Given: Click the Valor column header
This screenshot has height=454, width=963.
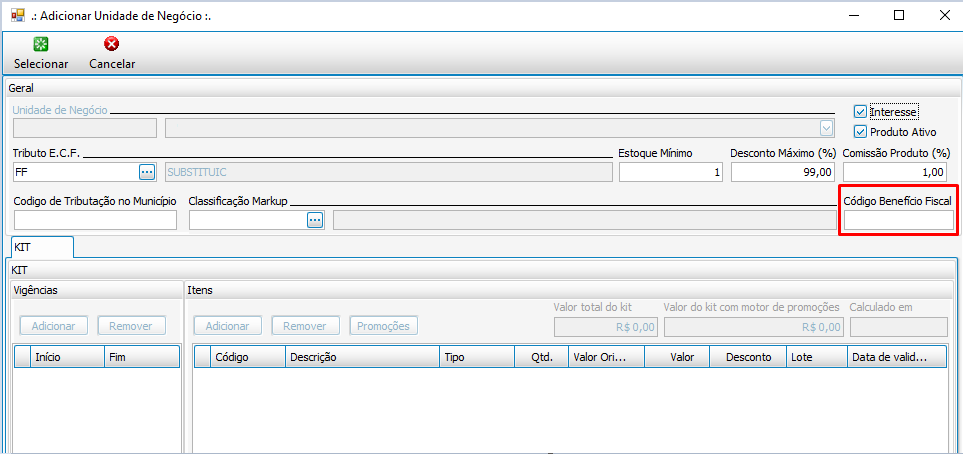Looking at the screenshot, I should (x=676, y=357).
